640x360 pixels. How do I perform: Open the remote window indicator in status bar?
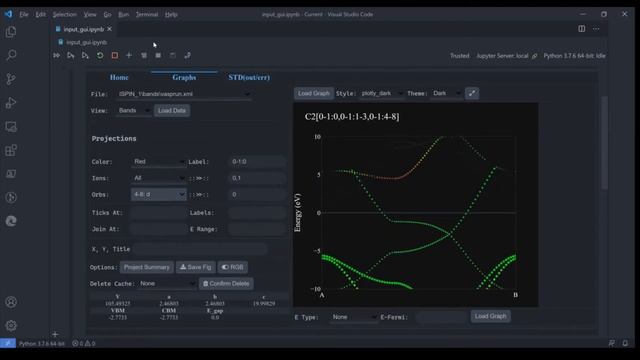click(8, 343)
